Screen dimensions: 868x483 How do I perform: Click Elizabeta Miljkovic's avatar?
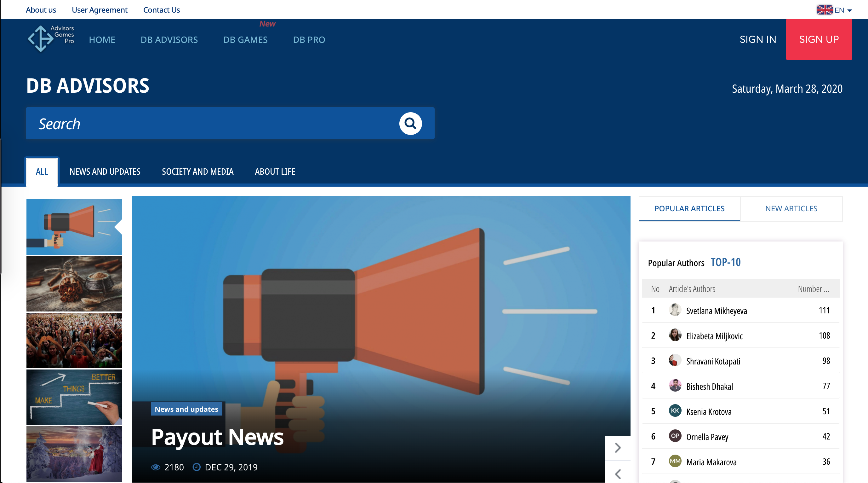[675, 335]
